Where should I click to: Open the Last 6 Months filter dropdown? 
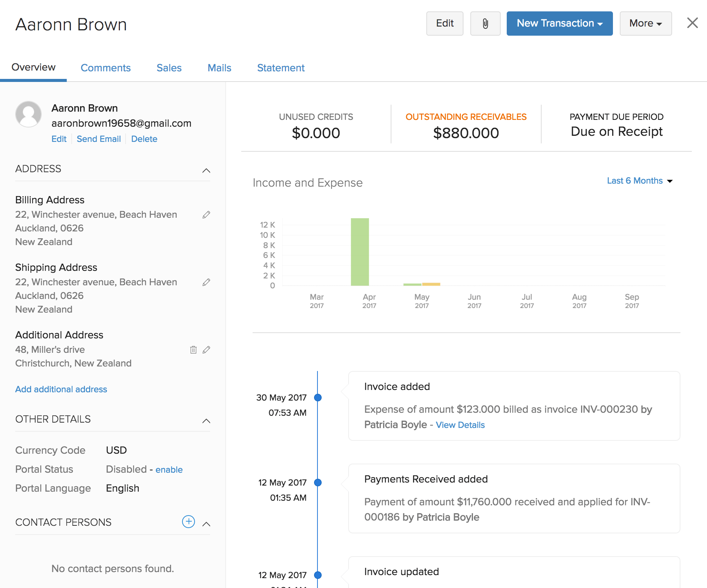(639, 181)
